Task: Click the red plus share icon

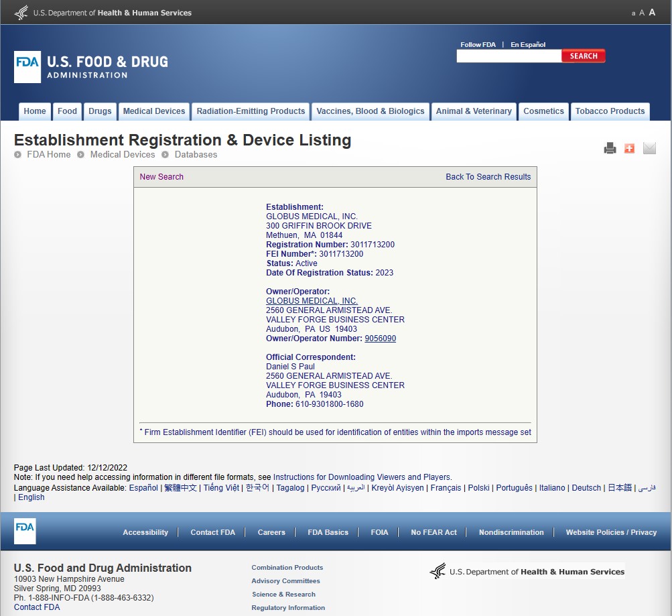Action: tap(630, 148)
